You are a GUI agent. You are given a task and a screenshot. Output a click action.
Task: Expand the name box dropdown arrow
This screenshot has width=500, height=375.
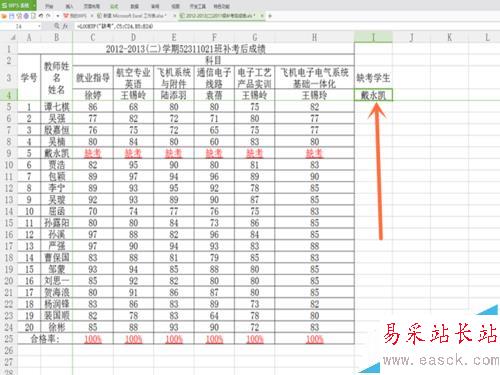tap(39, 26)
